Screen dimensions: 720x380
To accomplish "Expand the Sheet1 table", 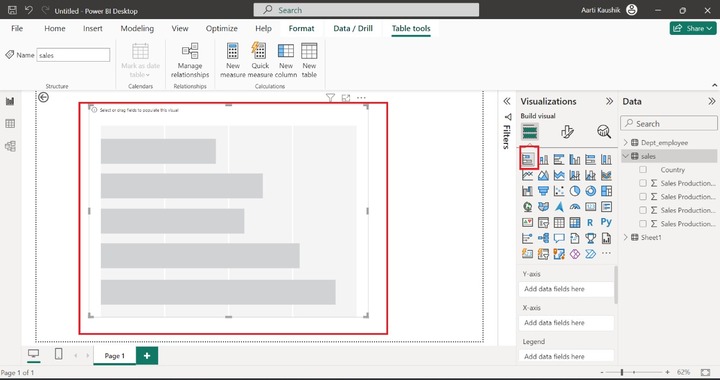I will pyautogui.click(x=625, y=237).
